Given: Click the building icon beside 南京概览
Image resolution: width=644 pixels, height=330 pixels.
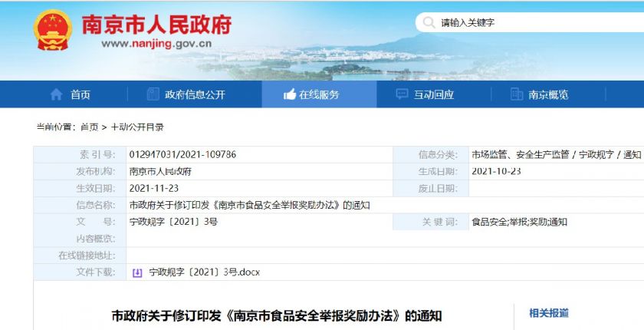Looking at the screenshot, I should tap(516, 94).
